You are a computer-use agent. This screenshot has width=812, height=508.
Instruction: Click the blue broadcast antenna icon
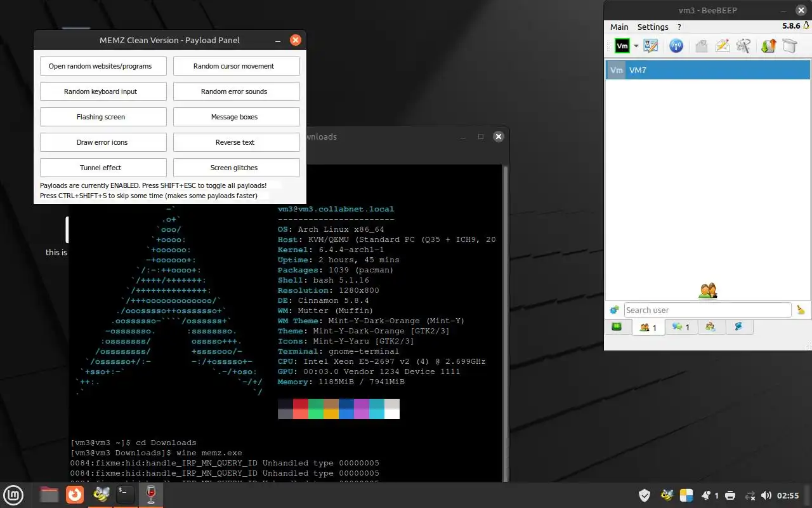point(676,46)
